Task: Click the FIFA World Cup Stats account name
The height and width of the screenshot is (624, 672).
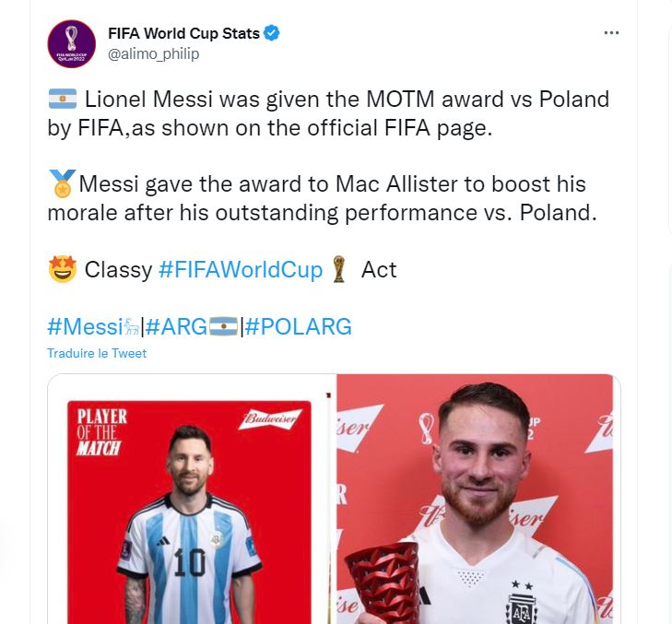Action: click(x=183, y=34)
